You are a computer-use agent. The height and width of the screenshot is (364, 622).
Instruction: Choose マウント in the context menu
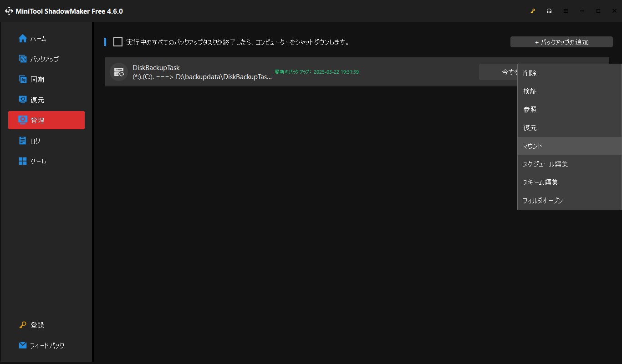[x=570, y=146]
